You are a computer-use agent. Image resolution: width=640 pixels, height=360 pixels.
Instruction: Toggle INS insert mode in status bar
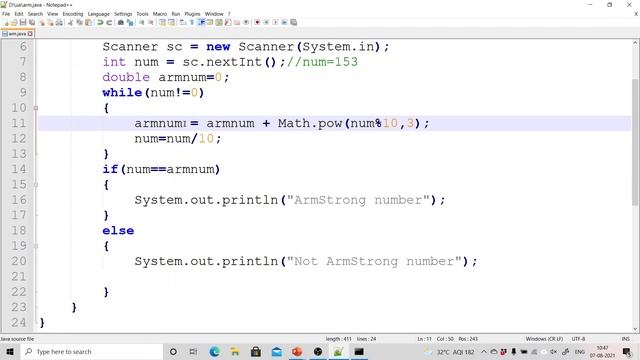[x=625, y=339]
